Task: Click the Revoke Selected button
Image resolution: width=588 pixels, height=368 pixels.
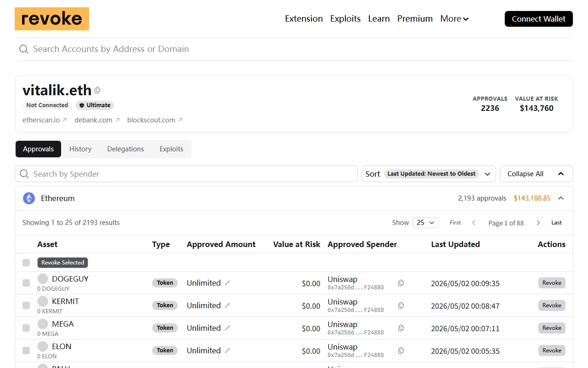Action: coord(62,263)
